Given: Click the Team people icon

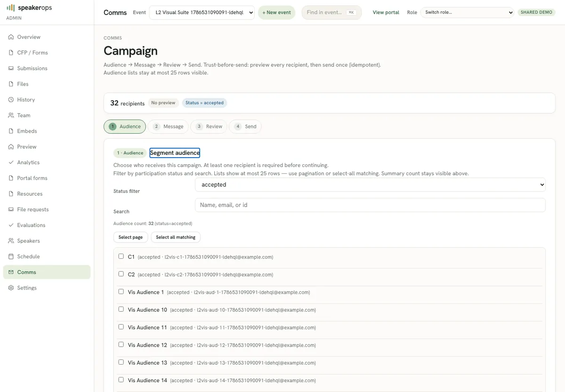Looking at the screenshot, I should pos(11,115).
